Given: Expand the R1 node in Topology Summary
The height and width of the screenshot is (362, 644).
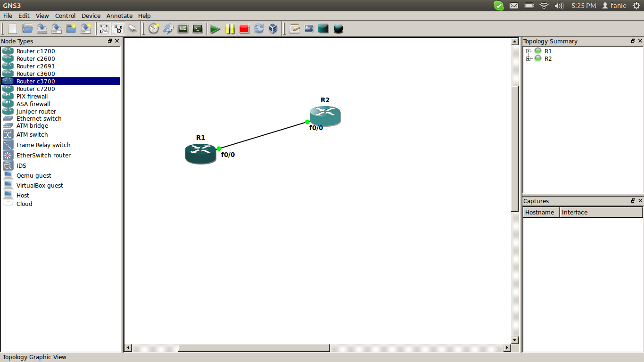Looking at the screenshot, I should pyautogui.click(x=528, y=51).
